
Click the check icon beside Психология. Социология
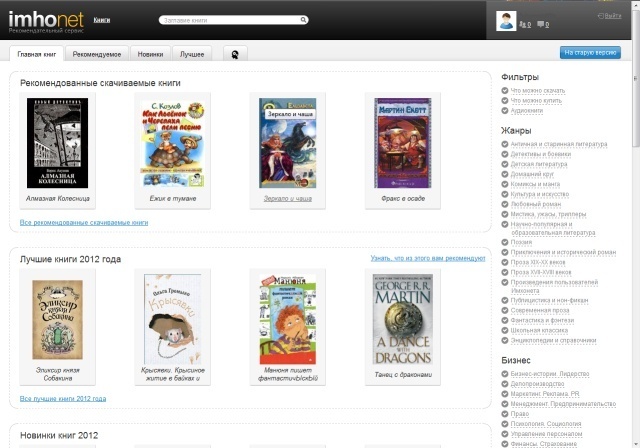pyautogui.click(x=505, y=424)
